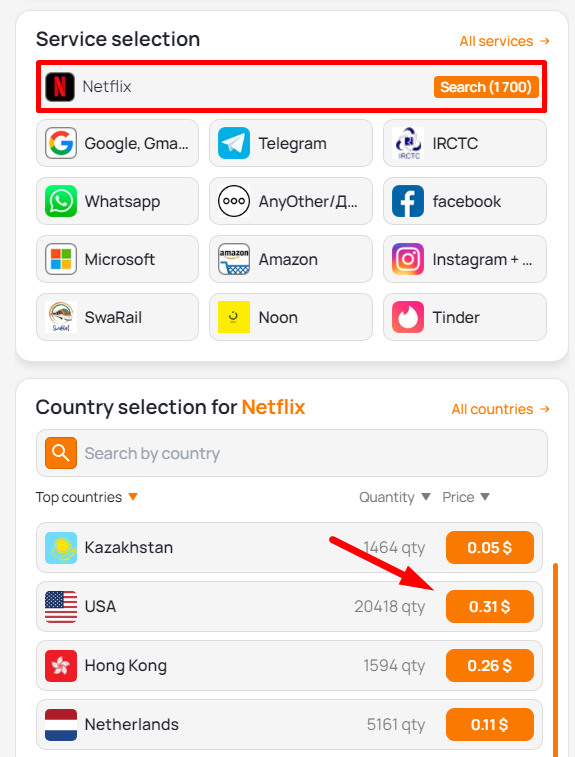Buy the USA number for 0.31 $
The image size is (575, 757).
pyautogui.click(x=490, y=606)
